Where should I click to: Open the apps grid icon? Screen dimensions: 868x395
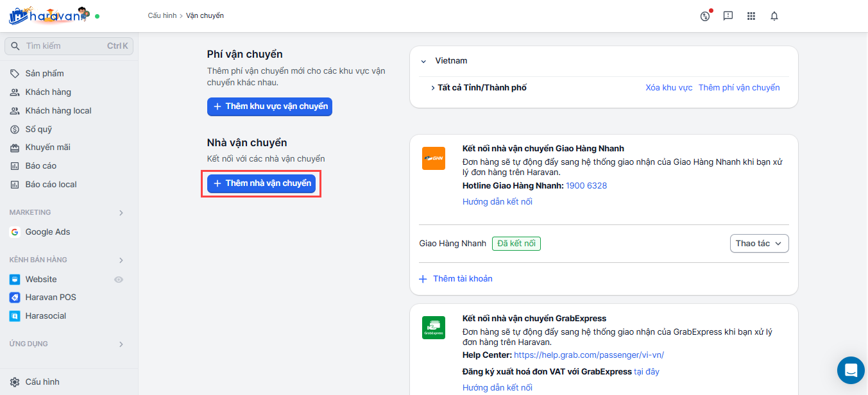751,16
